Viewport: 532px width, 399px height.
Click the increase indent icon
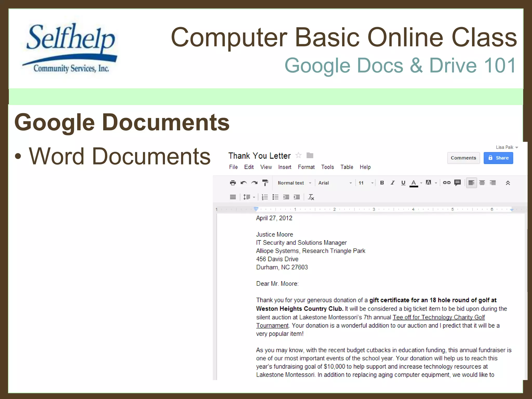click(297, 197)
